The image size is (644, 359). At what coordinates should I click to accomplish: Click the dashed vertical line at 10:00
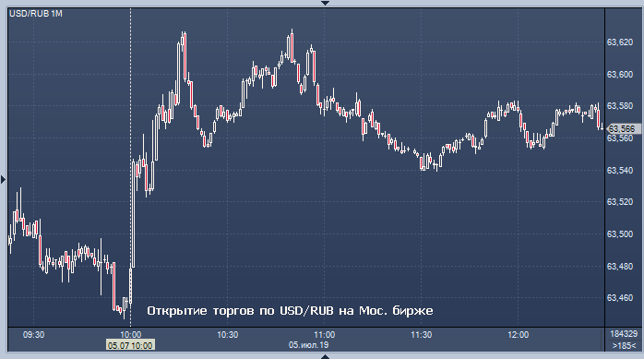click(131, 164)
